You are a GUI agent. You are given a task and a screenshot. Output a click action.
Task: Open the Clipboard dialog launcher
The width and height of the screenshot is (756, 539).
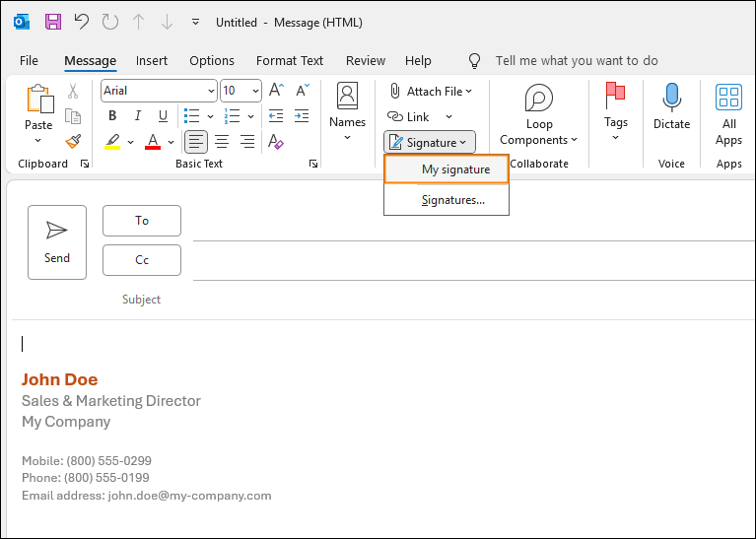tap(85, 164)
